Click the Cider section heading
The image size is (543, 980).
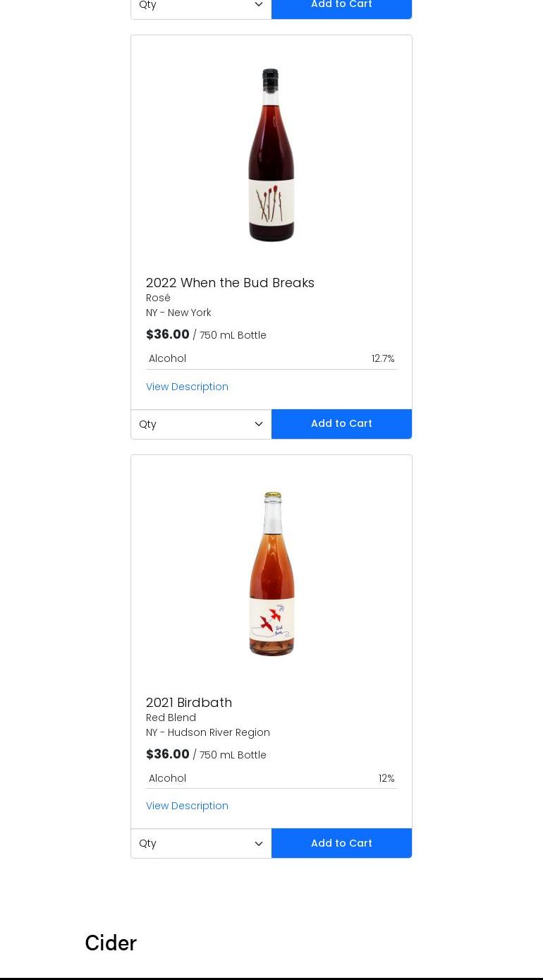(x=111, y=943)
